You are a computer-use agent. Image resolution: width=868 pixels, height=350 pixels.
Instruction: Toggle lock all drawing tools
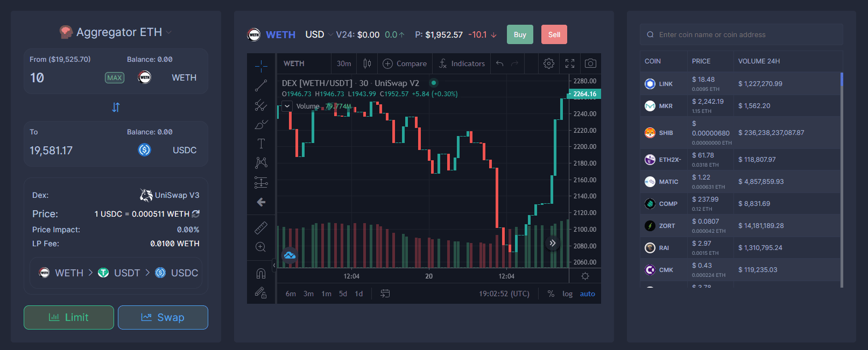tap(261, 293)
